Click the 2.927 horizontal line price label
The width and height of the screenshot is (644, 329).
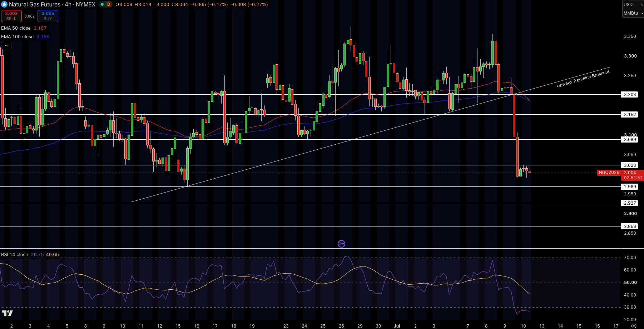pyautogui.click(x=630, y=203)
